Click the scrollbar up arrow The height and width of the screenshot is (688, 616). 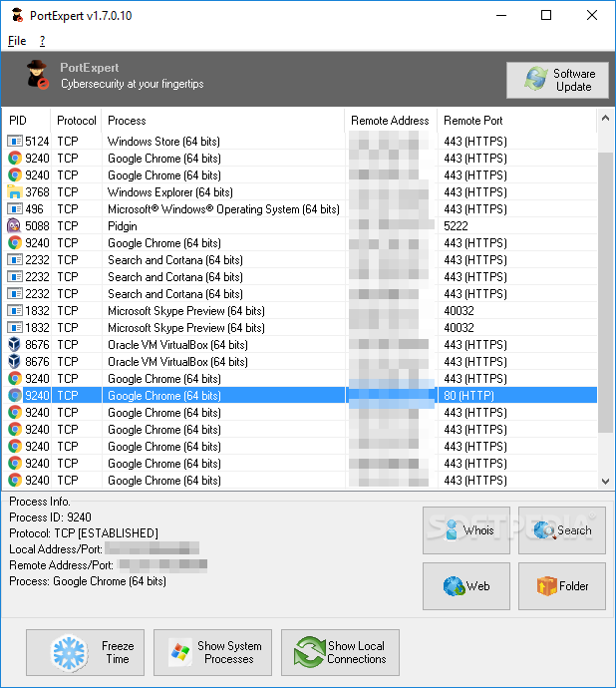coord(605,118)
